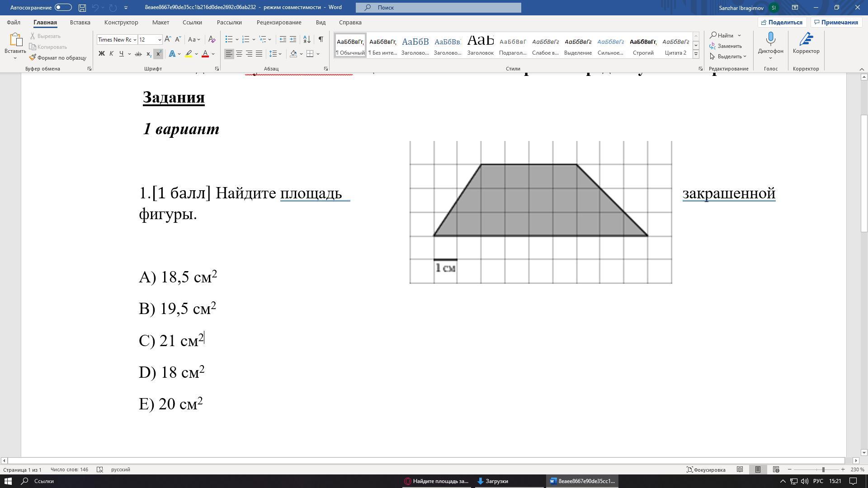Open borders dropdown
Image resolution: width=868 pixels, height=488 pixels.
coord(318,54)
